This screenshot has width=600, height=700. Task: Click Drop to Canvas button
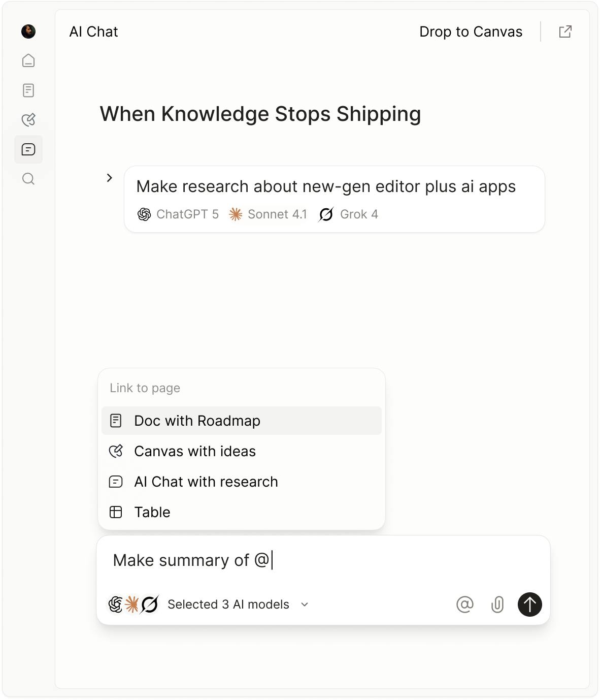tap(471, 31)
